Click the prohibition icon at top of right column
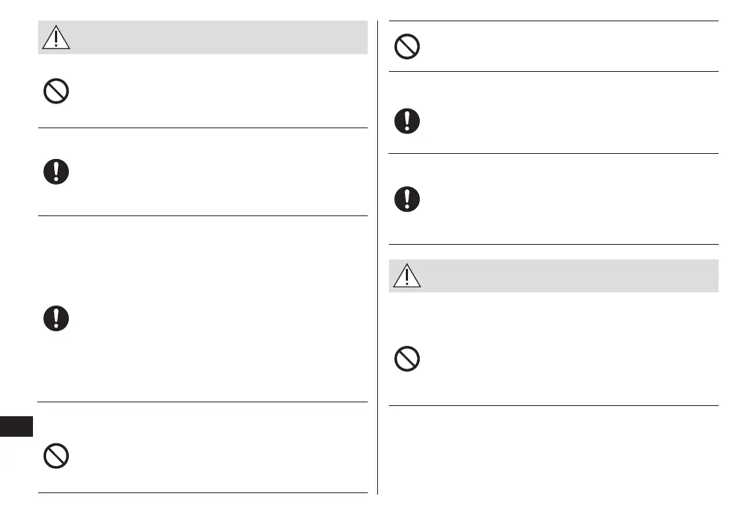Viewport: 756px width, 532px height. (x=407, y=48)
